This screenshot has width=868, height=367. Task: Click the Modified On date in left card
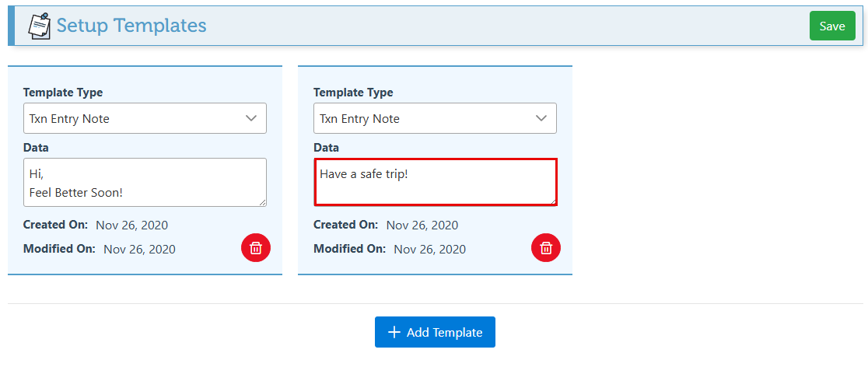tap(139, 250)
